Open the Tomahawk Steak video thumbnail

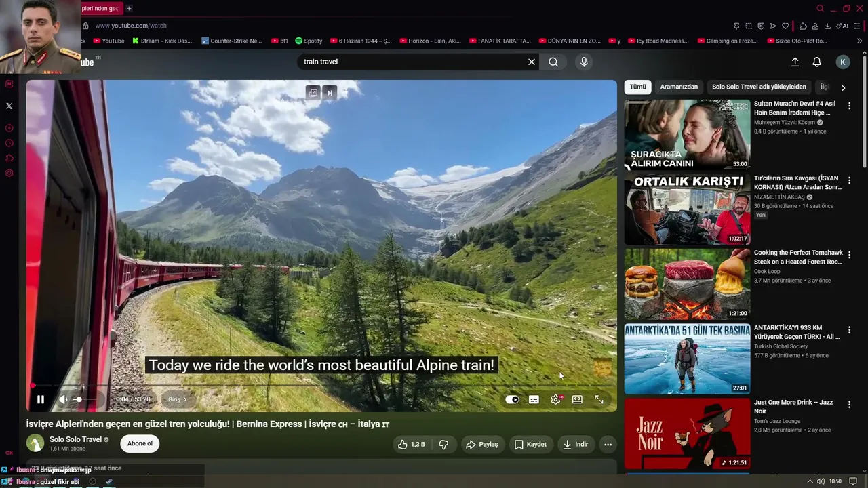pos(687,284)
